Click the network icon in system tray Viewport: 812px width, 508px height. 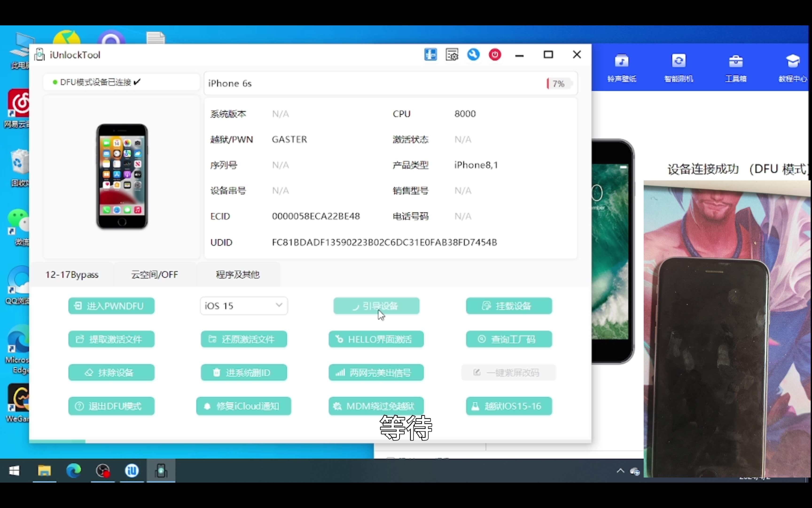(x=635, y=471)
